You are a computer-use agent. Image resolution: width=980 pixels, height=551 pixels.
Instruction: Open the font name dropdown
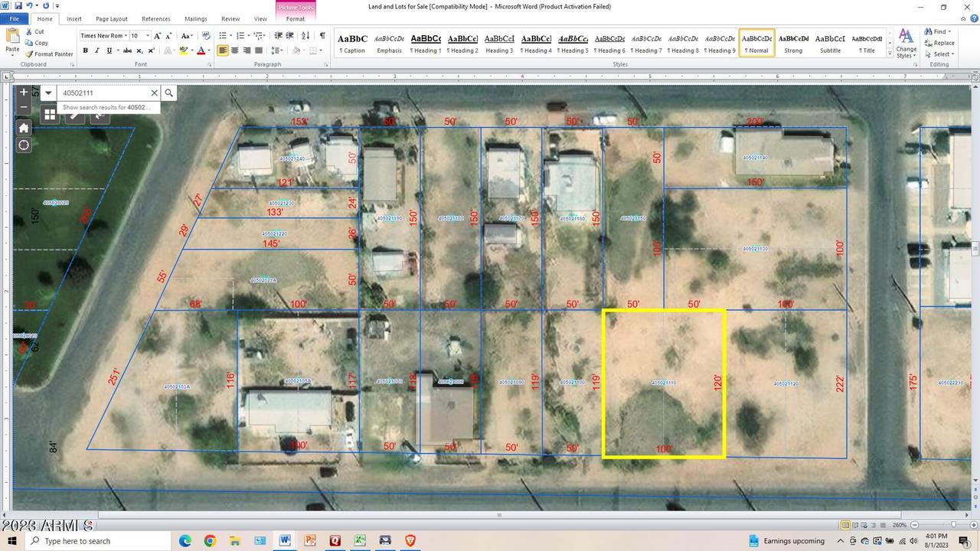[126, 35]
